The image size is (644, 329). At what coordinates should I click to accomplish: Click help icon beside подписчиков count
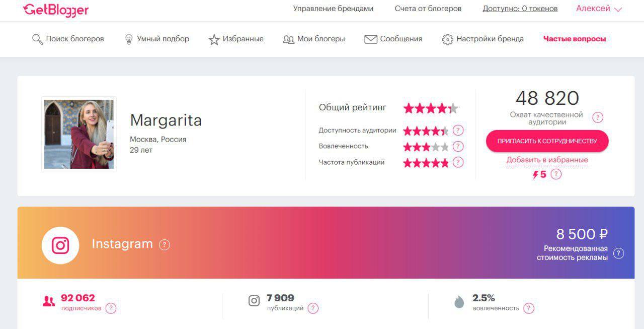111,308
